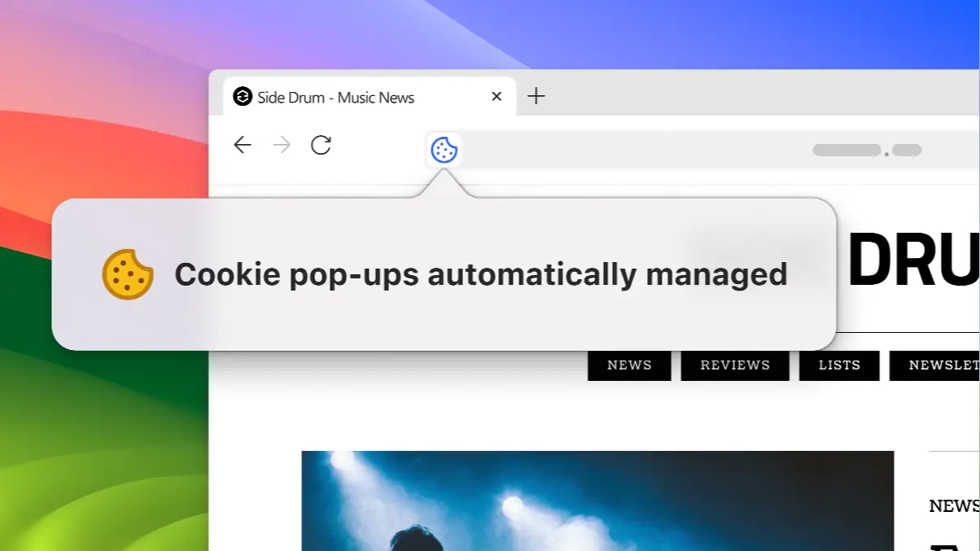Dismiss the cookie pop-ups managed notification
The image size is (980, 551).
[x=444, y=273]
